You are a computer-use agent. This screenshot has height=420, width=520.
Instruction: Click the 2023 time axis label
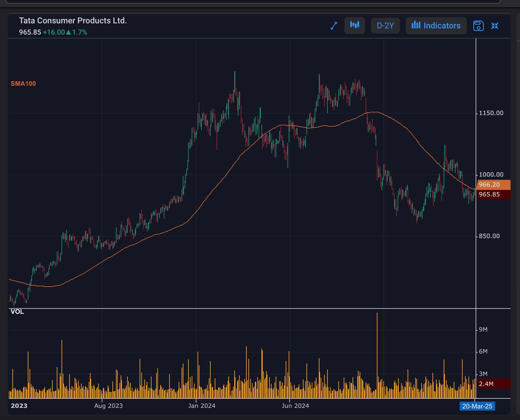point(19,406)
